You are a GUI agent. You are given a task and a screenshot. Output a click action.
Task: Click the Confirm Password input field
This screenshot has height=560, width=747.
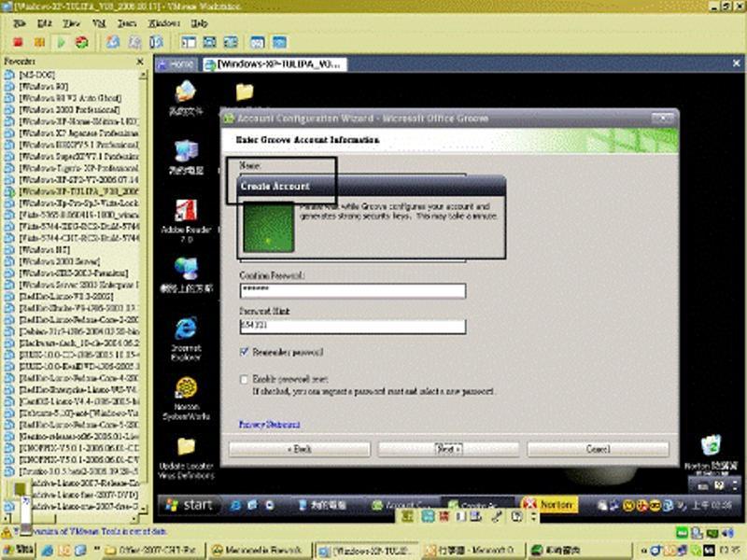click(x=353, y=291)
